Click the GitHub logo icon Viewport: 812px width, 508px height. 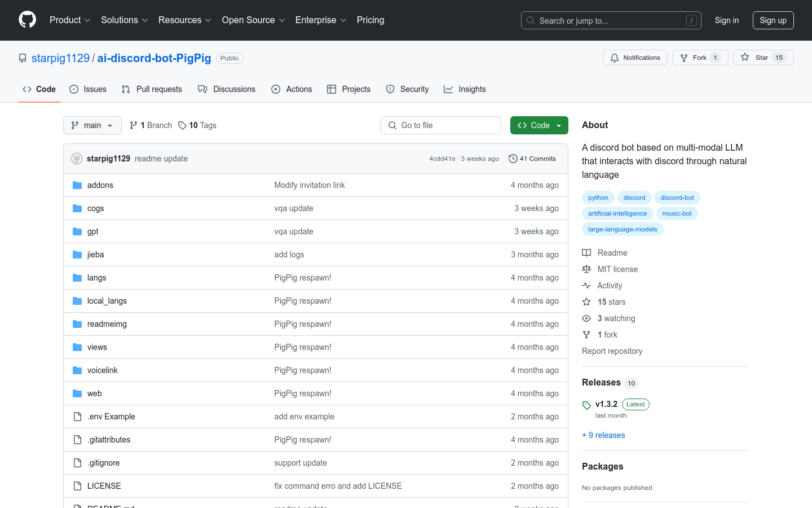click(x=28, y=20)
